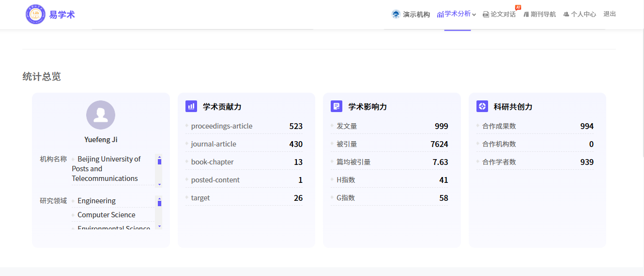Viewport: 644px width, 276px height.
Task: Select the Computer Science research field
Action: 107,215
